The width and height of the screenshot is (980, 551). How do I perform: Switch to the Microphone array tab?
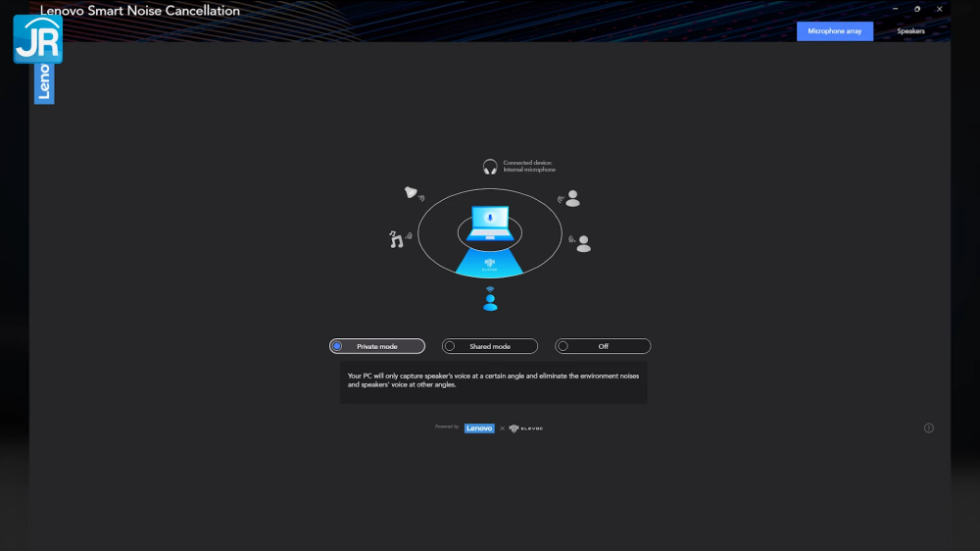tap(834, 31)
